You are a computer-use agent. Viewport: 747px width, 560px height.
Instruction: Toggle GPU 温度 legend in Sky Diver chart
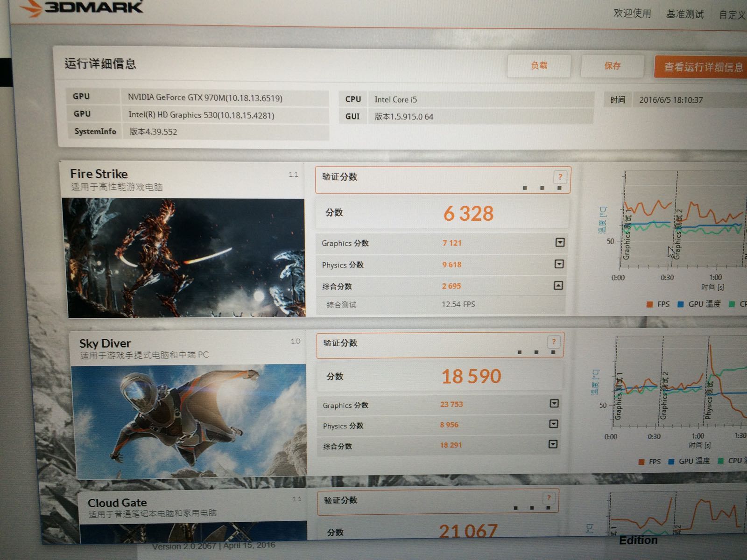tap(689, 461)
